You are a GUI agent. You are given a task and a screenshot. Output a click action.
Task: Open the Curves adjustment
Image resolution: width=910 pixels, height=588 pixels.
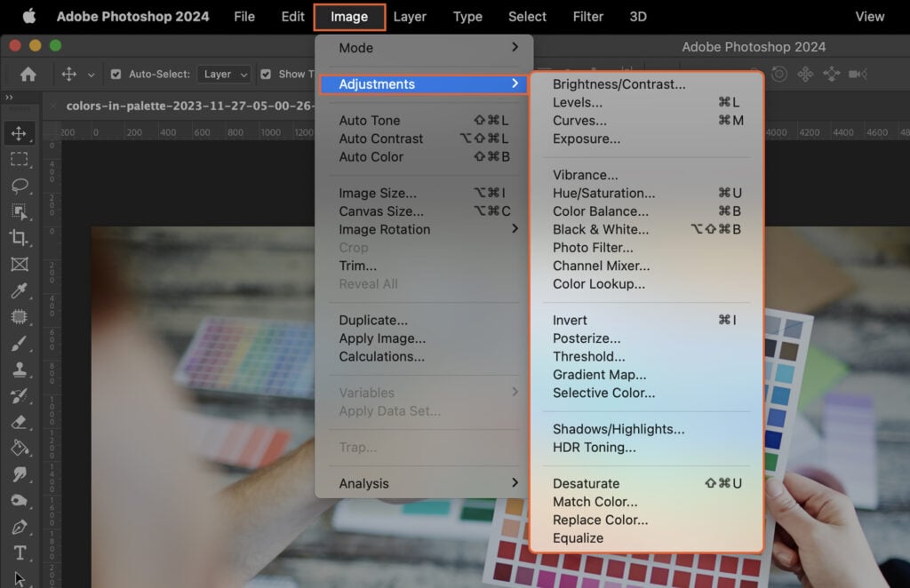587,120
